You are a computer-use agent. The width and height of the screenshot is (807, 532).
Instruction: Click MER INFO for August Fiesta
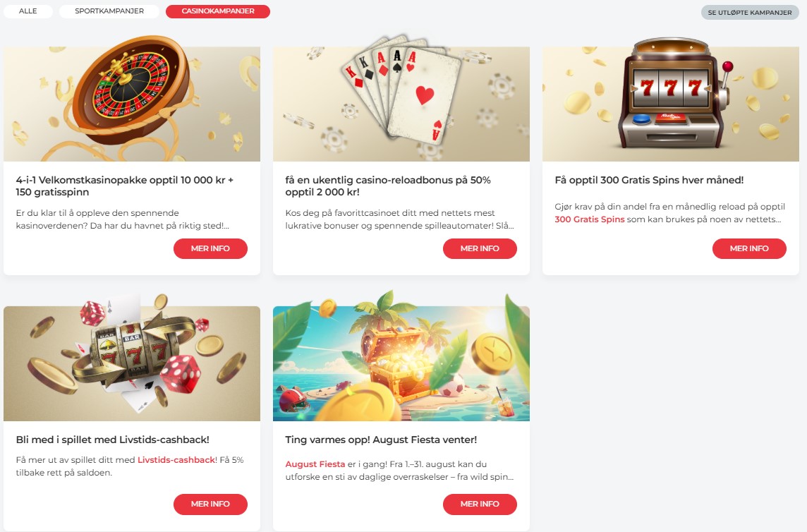(480, 504)
